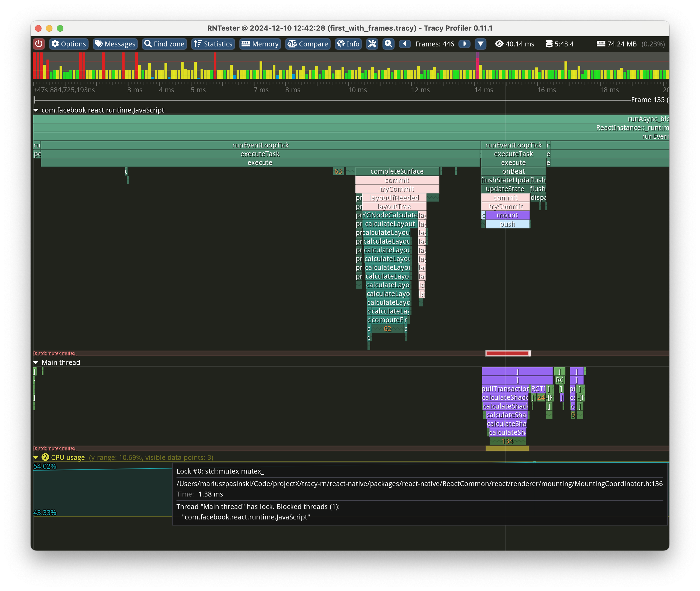Click the red power/connection button
Screen dimensions: 700x591
[x=39, y=44]
